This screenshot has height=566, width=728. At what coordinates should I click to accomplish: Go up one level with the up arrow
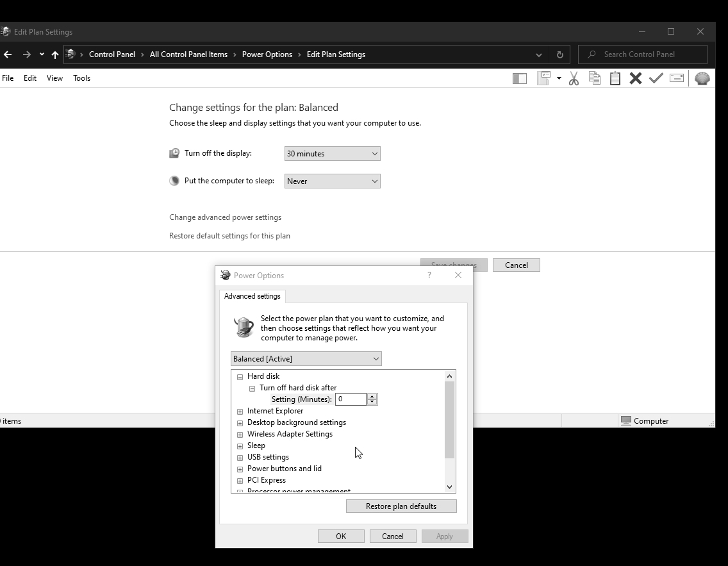(x=54, y=54)
